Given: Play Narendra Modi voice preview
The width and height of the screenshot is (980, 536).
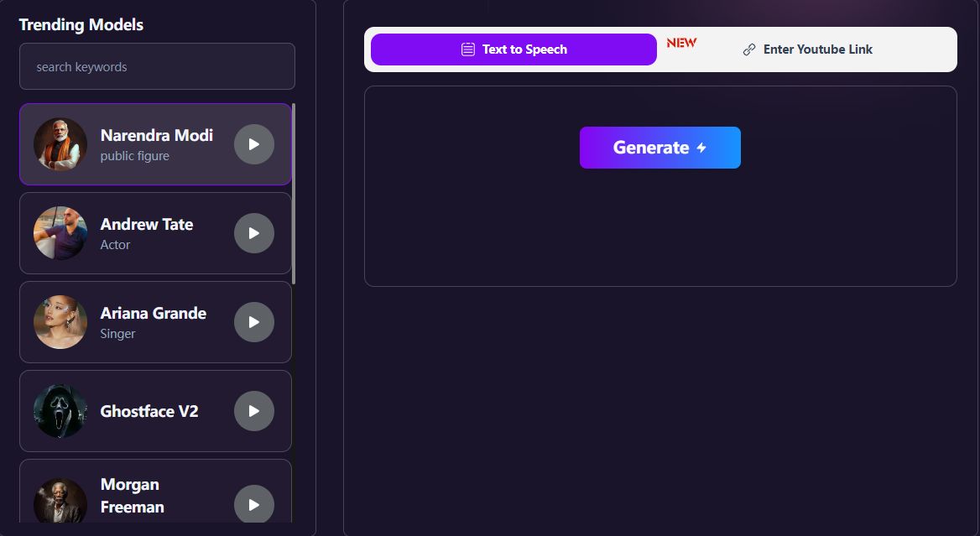Looking at the screenshot, I should pos(253,144).
